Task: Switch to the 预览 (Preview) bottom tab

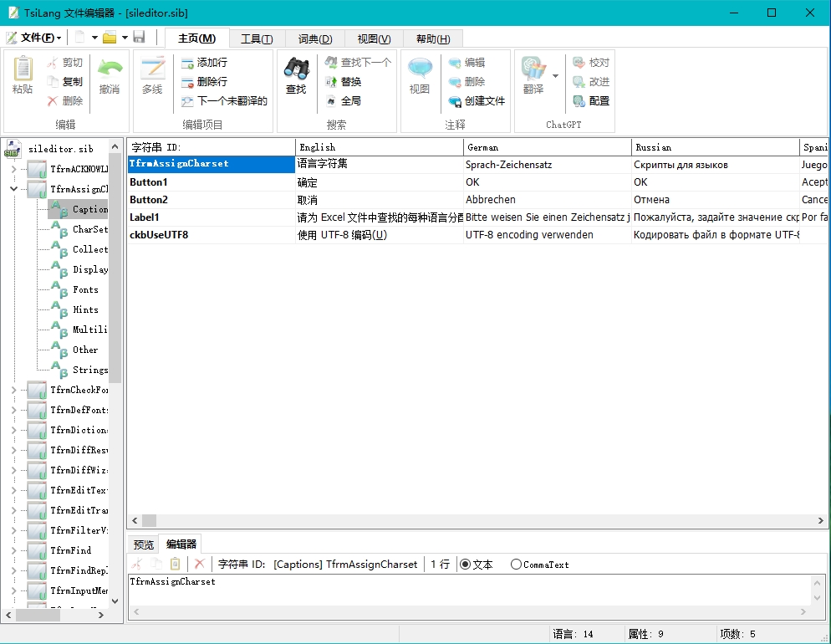Action: click(x=144, y=544)
